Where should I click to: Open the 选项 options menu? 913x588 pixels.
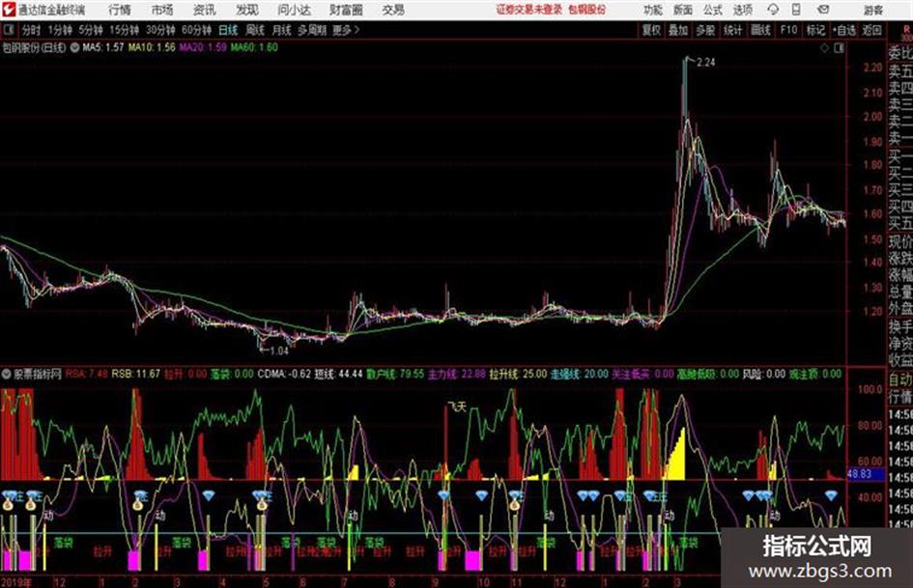[x=743, y=10]
